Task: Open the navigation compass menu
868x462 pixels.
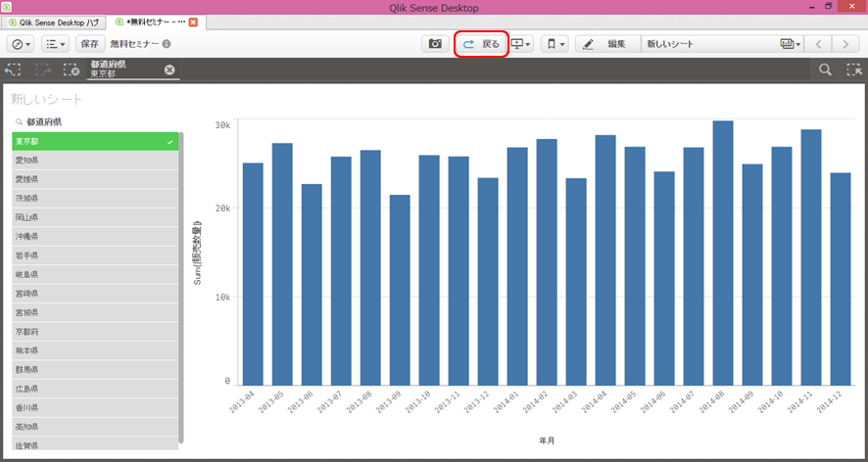Action: point(21,44)
